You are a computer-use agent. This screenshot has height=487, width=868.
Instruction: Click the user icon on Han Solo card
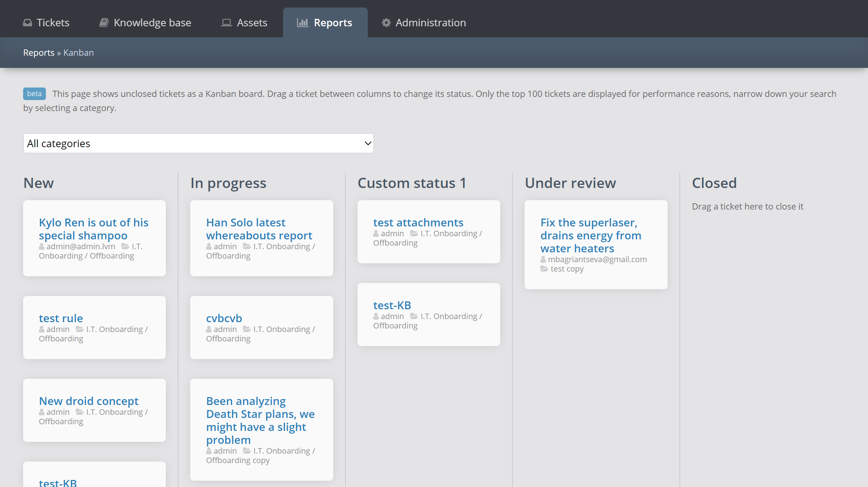click(208, 246)
